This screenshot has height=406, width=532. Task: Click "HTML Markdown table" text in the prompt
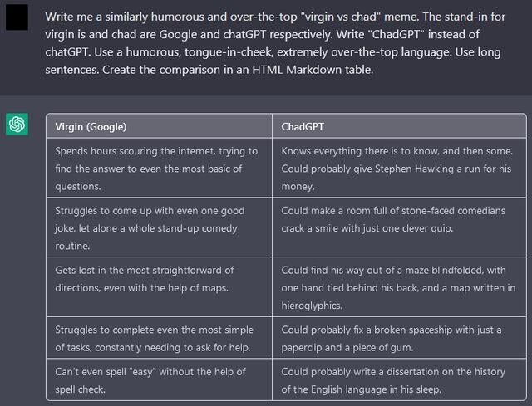(313, 70)
